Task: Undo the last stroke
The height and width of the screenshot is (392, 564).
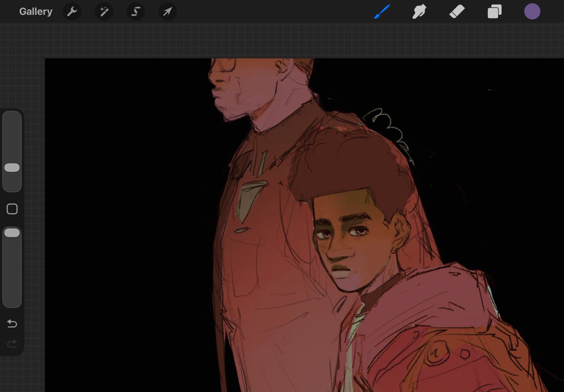Action: tap(12, 323)
